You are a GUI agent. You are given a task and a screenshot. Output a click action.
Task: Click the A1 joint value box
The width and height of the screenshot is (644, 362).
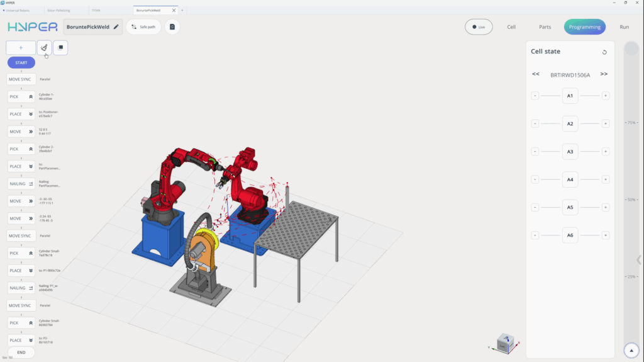pyautogui.click(x=570, y=96)
